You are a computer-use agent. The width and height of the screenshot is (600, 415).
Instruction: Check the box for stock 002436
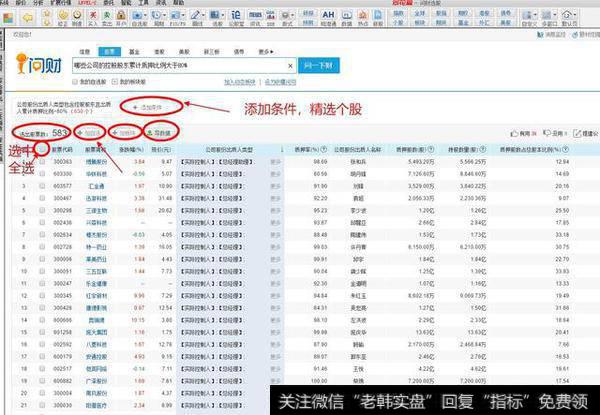pos(42,223)
